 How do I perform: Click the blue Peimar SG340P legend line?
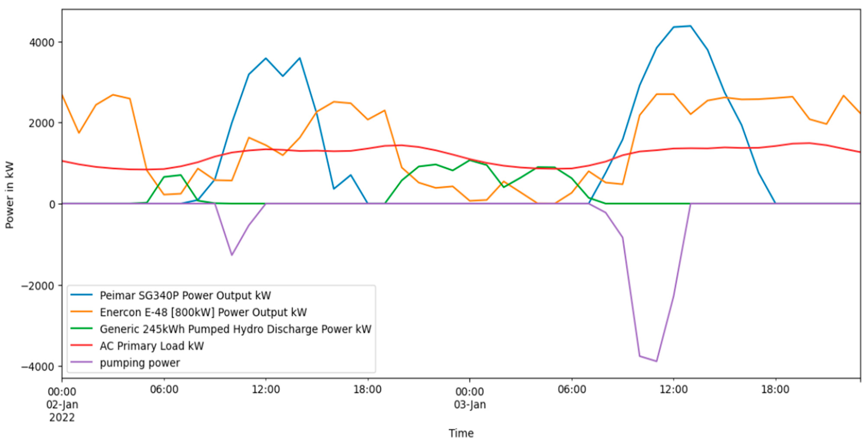pos(81,295)
